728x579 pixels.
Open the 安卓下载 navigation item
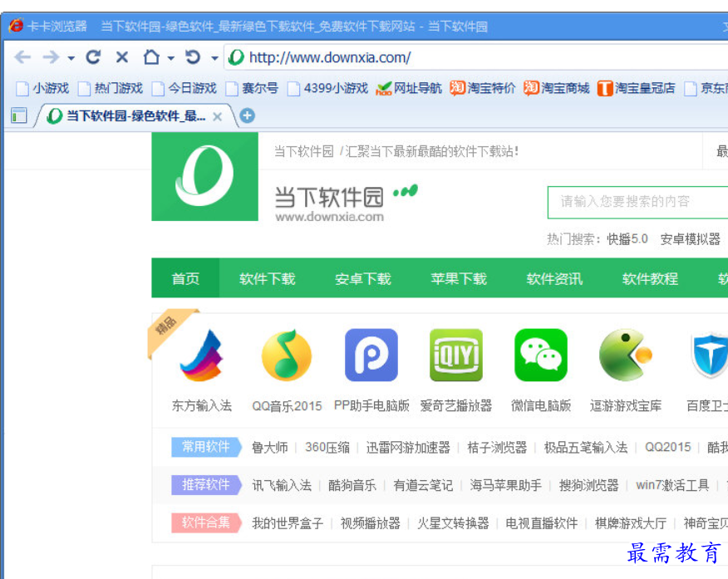click(x=363, y=278)
